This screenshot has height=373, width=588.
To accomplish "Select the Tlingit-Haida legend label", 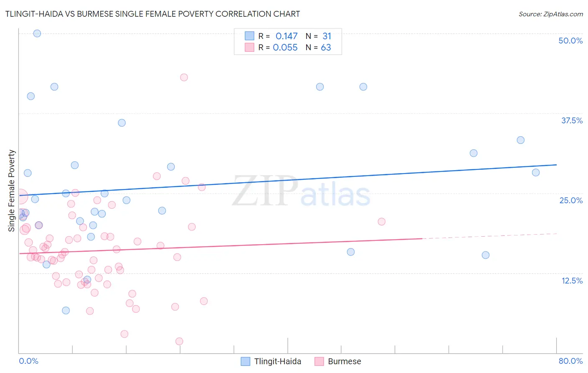I will tap(278, 361).
